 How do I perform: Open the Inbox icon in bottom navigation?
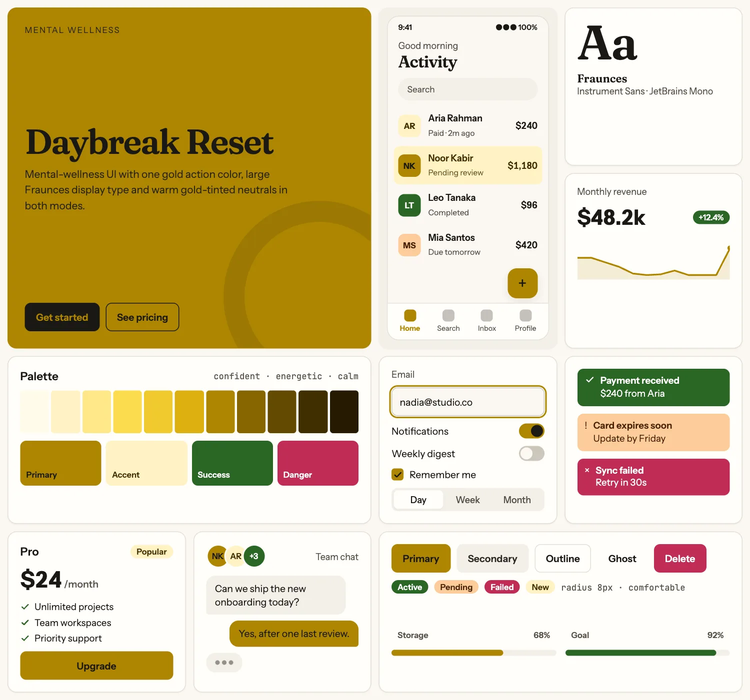486,315
